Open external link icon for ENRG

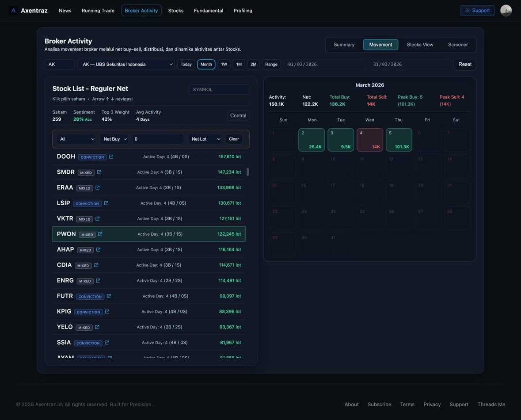(98, 280)
